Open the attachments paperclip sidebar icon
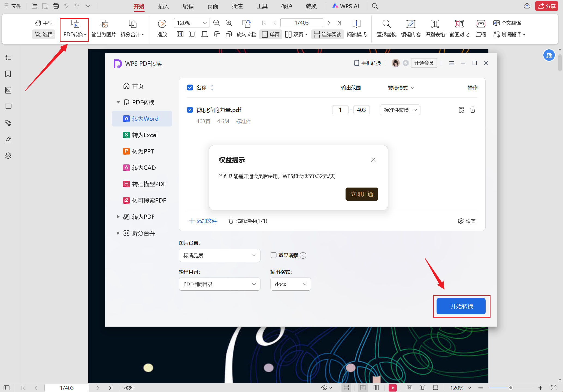The width and height of the screenshot is (563, 392). click(8, 123)
